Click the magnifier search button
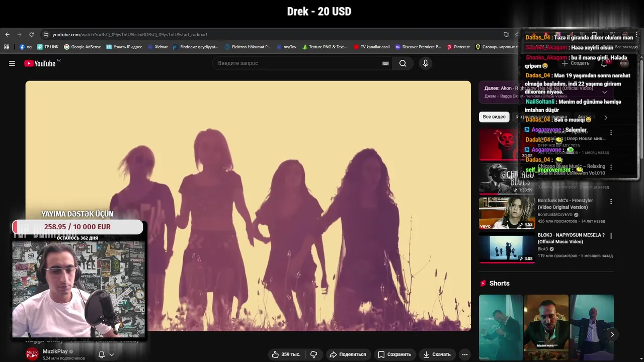644x362 pixels. pyautogui.click(x=403, y=63)
